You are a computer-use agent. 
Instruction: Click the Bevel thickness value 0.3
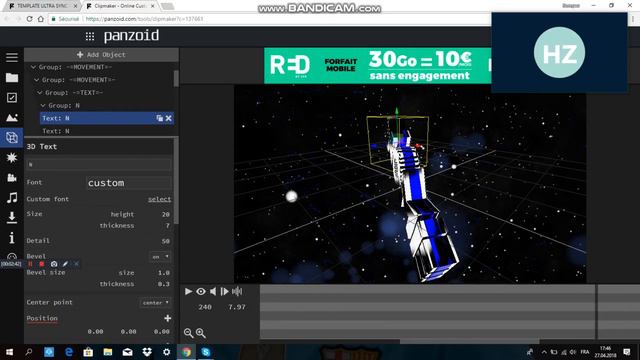point(164,284)
